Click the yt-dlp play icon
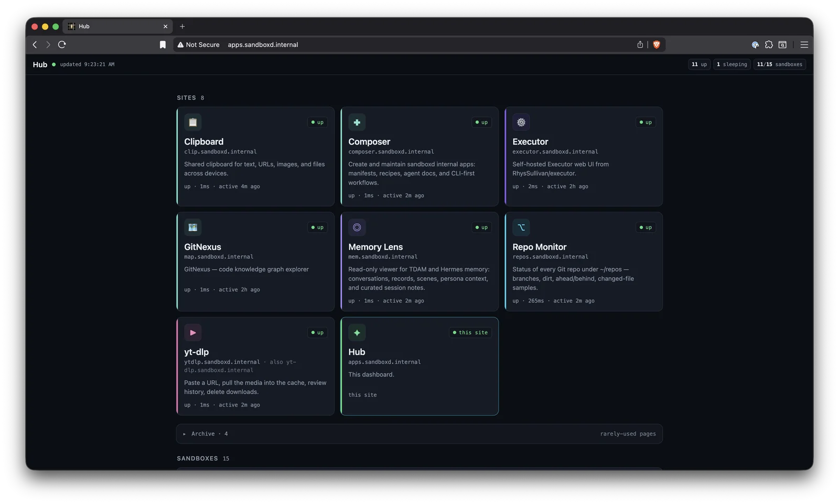839x504 pixels. 193,333
